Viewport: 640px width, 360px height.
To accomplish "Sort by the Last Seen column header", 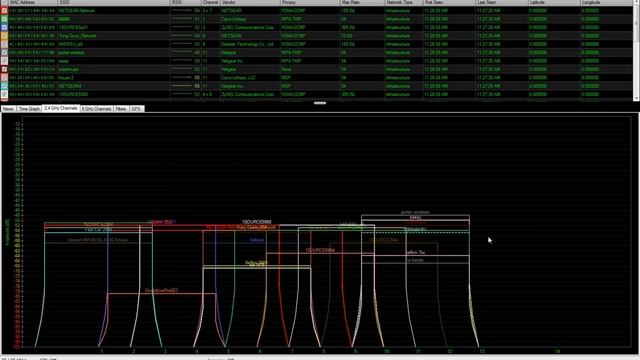I will click(502, 2).
